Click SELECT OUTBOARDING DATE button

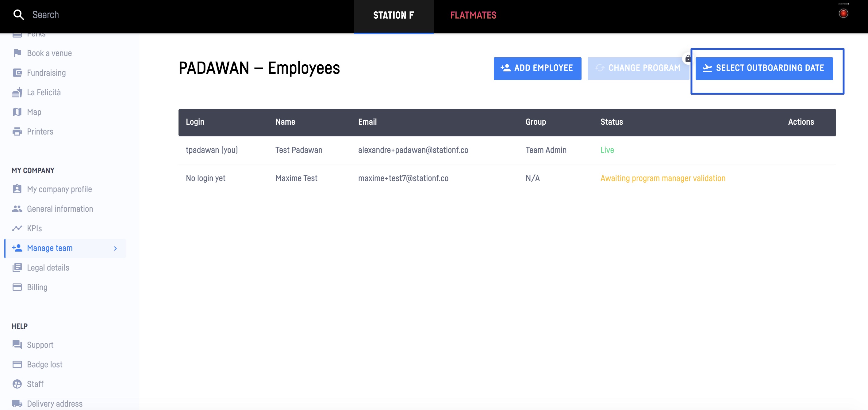coord(764,68)
